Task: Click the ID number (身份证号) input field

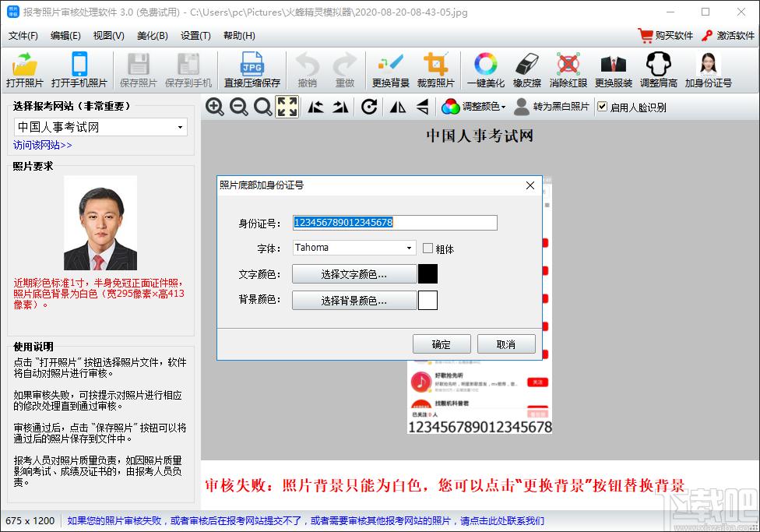Action: pos(394,223)
